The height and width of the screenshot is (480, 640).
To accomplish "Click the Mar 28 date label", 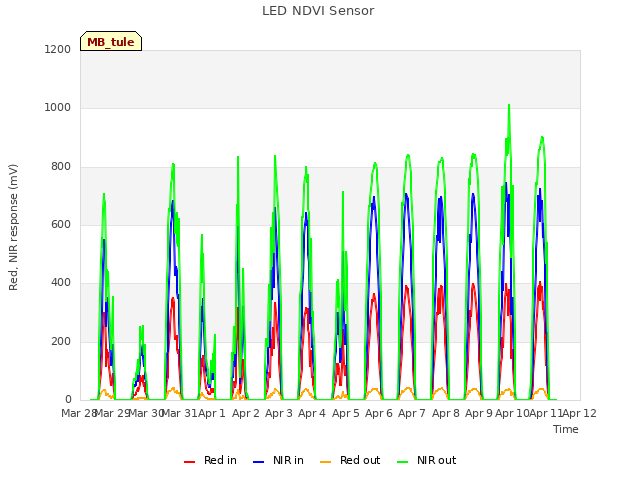I will pyautogui.click(x=78, y=413).
